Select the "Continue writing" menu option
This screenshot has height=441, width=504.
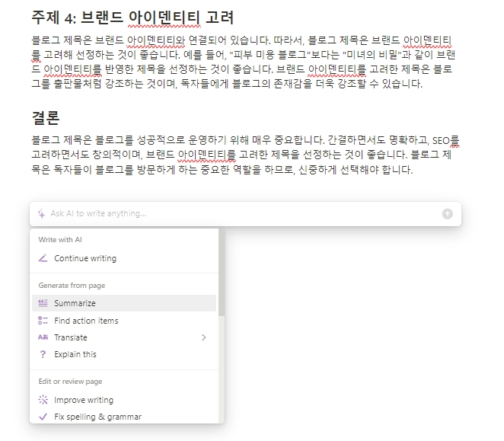(85, 258)
